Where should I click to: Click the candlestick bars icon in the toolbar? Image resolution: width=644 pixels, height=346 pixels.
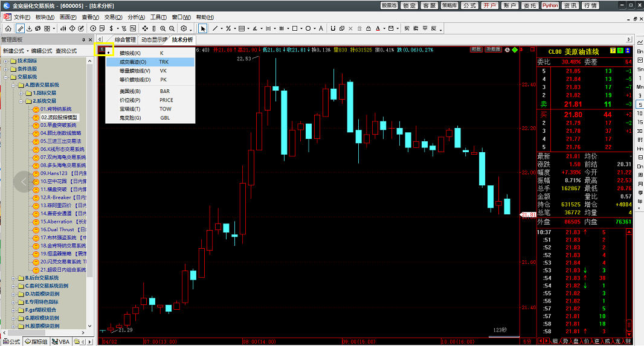pyautogui.click(x=63, y=29)
